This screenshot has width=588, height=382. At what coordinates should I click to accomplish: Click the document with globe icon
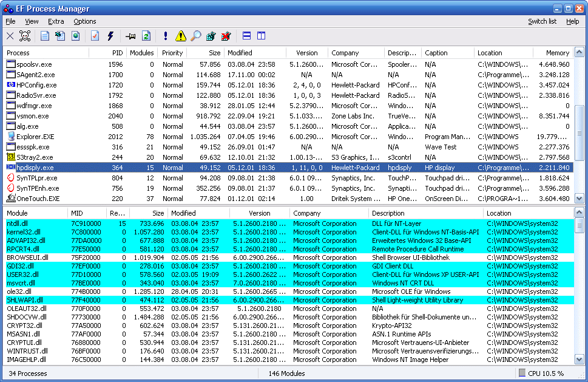pos(75,36)
